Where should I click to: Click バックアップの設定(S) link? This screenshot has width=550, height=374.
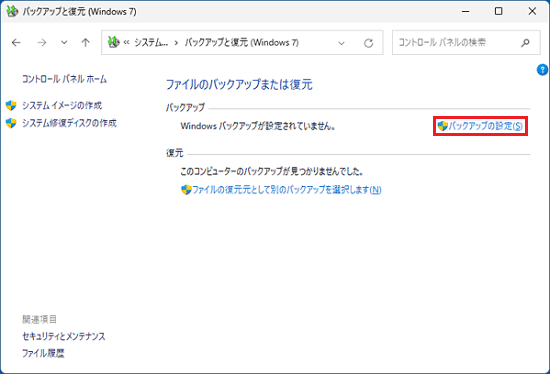pos(485,126)
